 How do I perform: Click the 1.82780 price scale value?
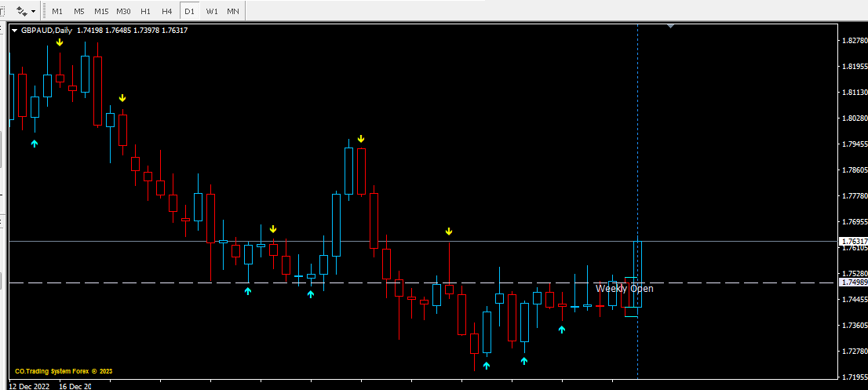tap(854, 40)
